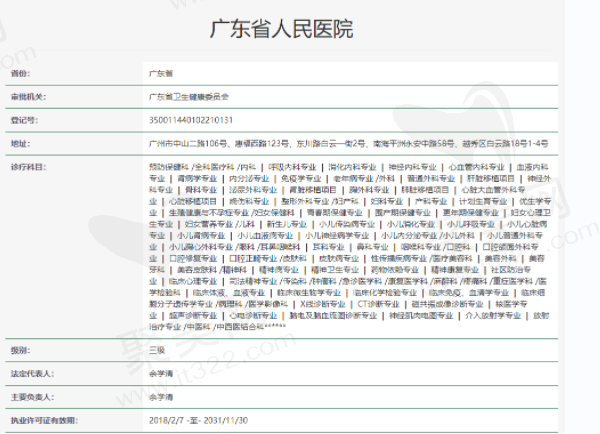Screen dimensions: 600x434
Task: Click the 小儿神经病学专业 entry
Action: coord(337,236)
